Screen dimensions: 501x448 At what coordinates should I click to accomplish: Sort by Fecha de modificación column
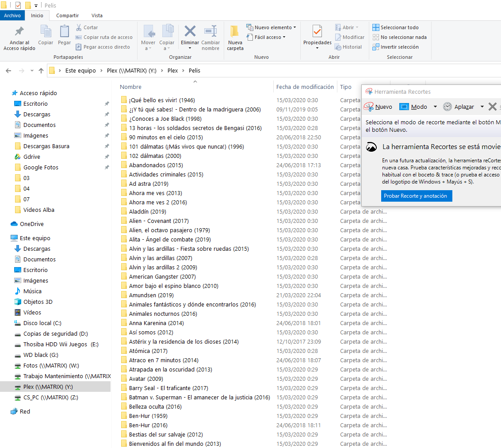[305, 87]
